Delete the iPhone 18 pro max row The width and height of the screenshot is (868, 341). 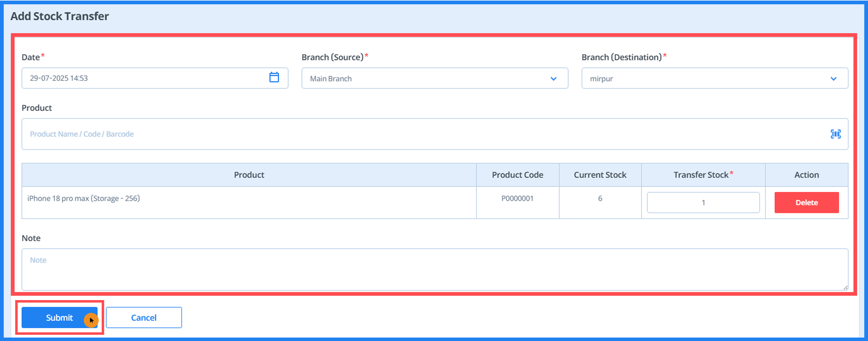click(x=806, y=202)
